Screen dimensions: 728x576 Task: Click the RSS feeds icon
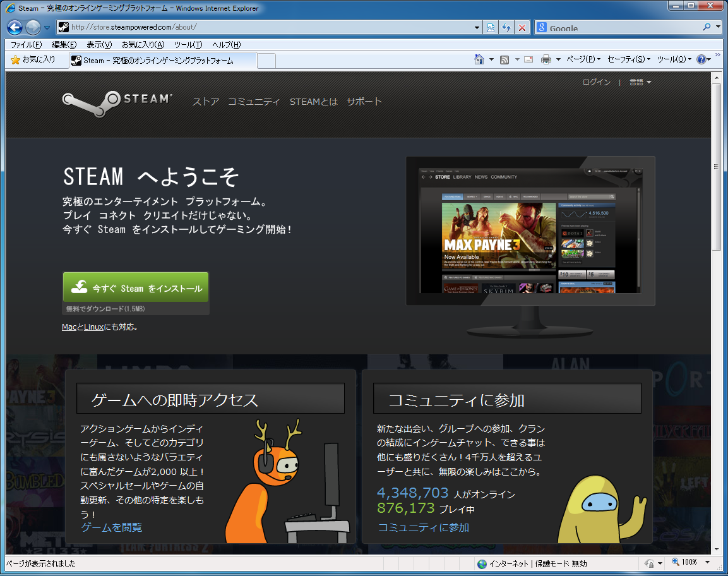pos(504,59)
